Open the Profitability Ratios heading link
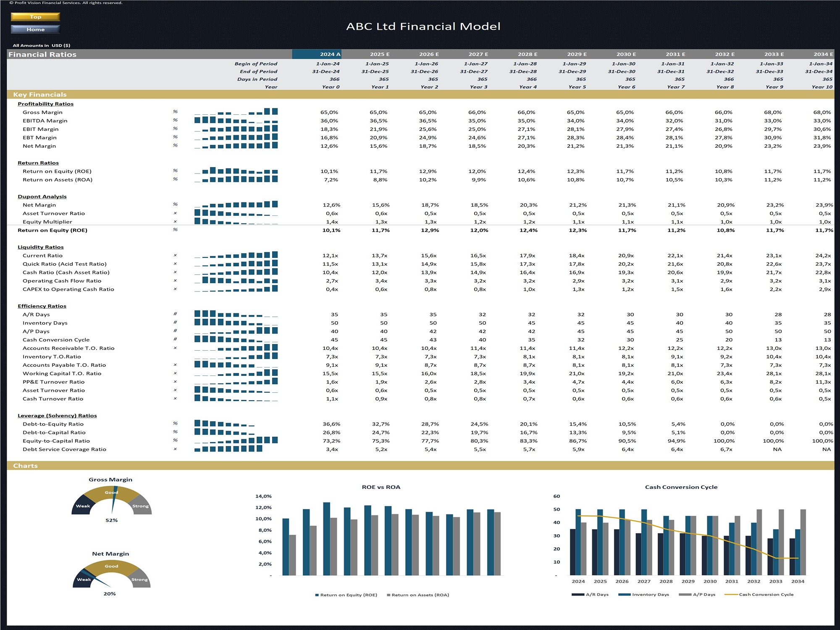Viewport: 840px width, 630px height. click(45, 104)
